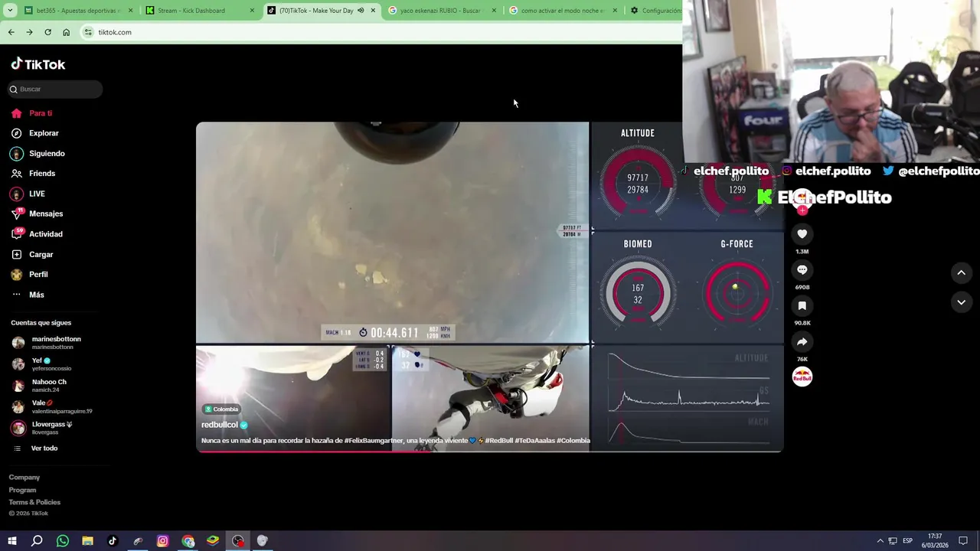Switch to como activar el modo noche tab
Viewport: 980px width, 551px height.
(561, 11)
